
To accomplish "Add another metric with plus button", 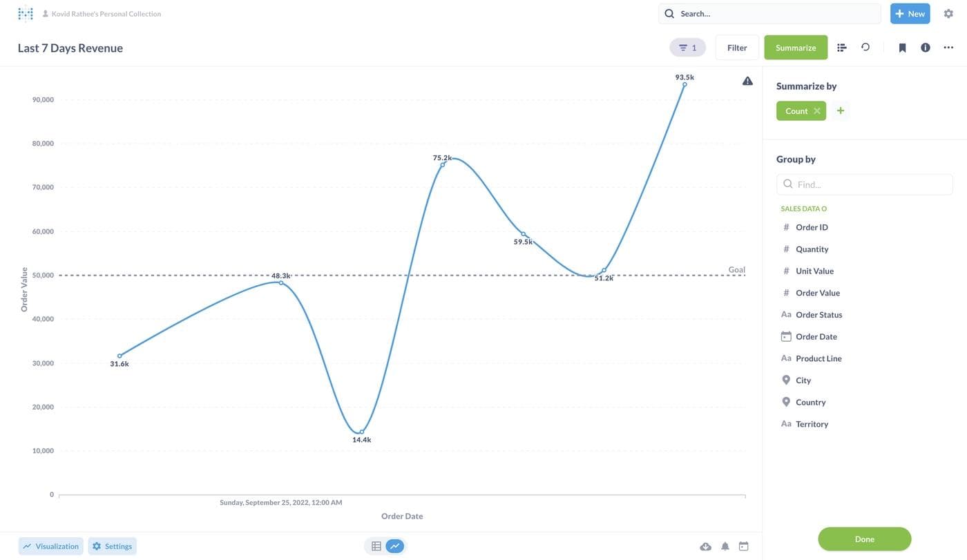I will tap(841, 110).
